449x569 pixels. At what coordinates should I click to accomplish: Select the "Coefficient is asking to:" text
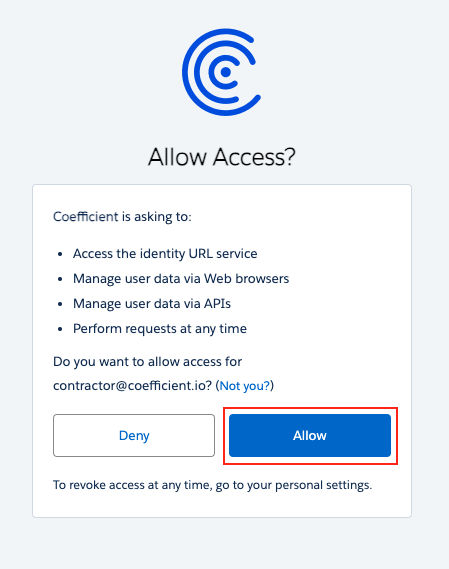(x=122, y=217)
